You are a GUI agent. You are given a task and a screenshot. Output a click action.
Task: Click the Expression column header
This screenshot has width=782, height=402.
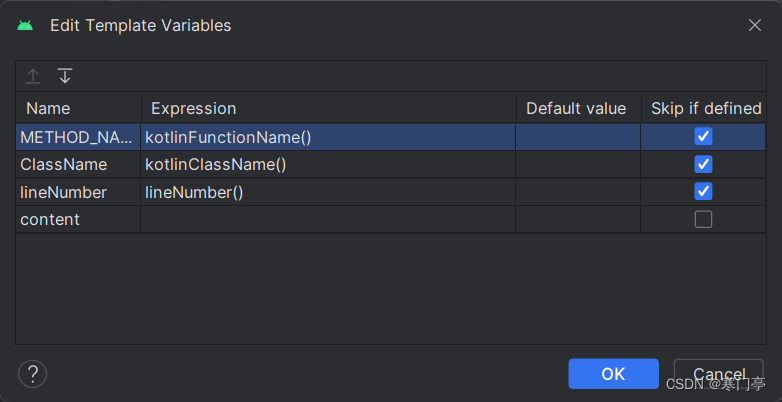[x=193, y=108]
